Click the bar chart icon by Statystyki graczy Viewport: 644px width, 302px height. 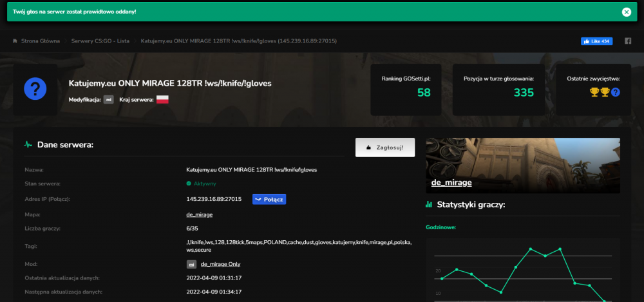click(429, 204)
